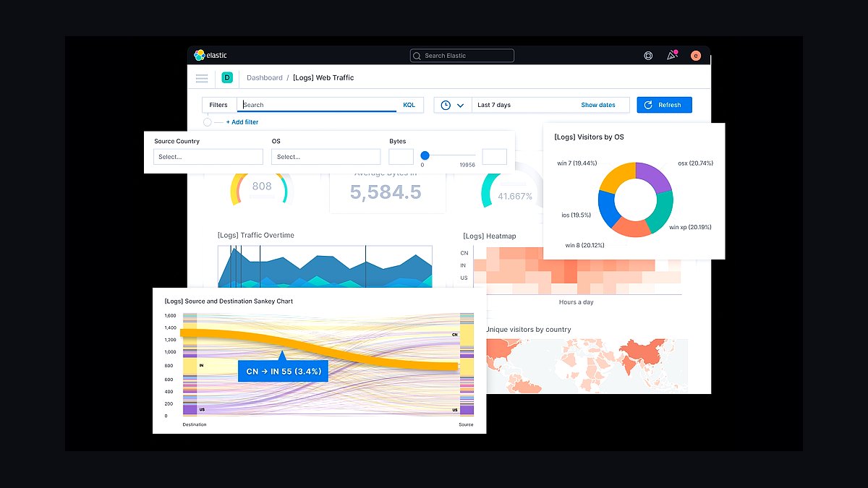Open the Source Country select box
The width and height of the screenshot is (868, 488).
click(x=209, y=157)
